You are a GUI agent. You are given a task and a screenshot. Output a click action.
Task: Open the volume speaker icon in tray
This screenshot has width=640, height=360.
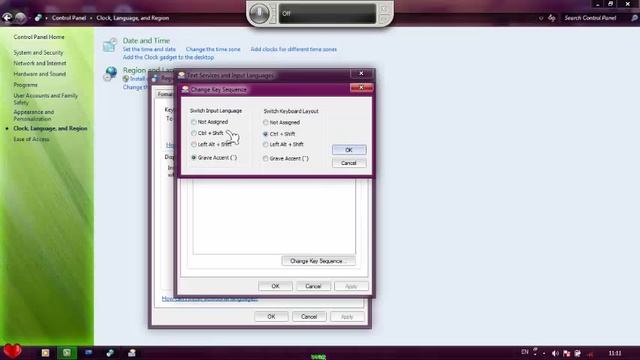[x=555, y=353]
